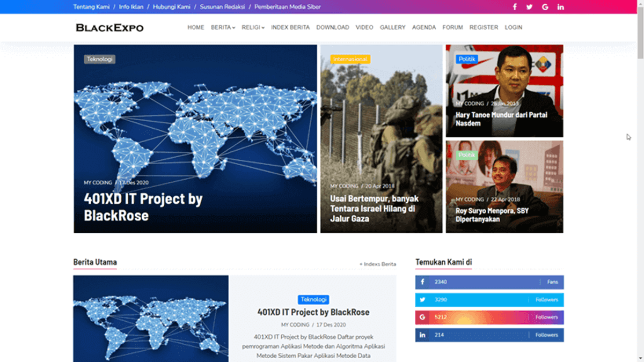Viewport: 644px width, 362px height.
Task: Open the LinkedIn icon in top bar
Action: tap(561, 7)
